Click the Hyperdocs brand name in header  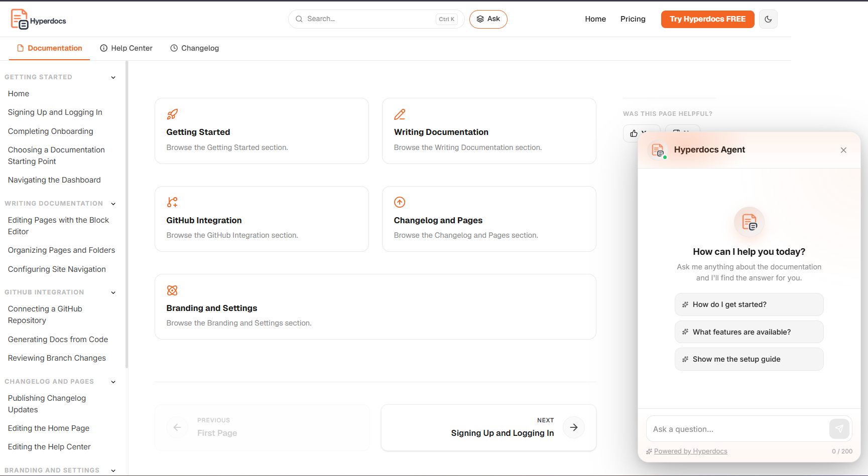click(x=48, y=21)
